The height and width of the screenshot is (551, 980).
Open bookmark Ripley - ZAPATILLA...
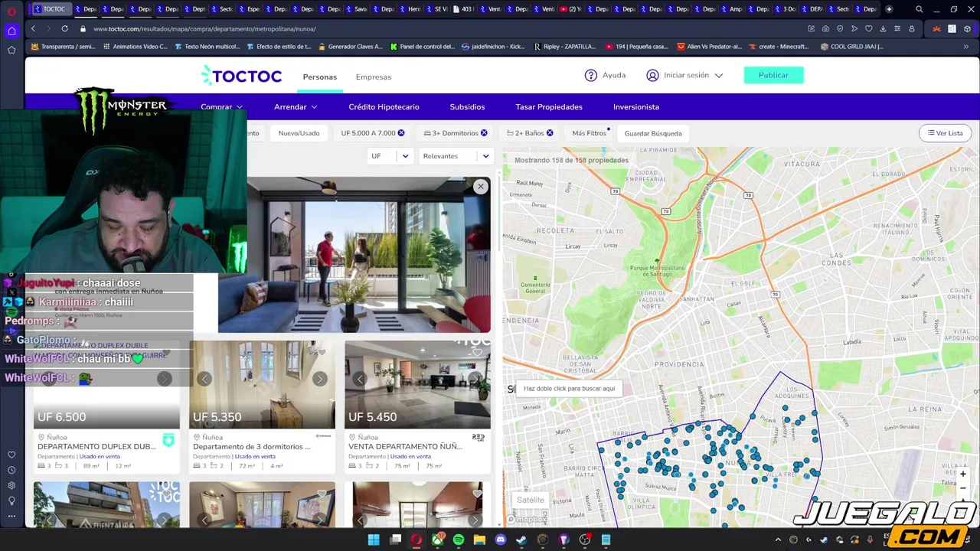click(564, 47)
